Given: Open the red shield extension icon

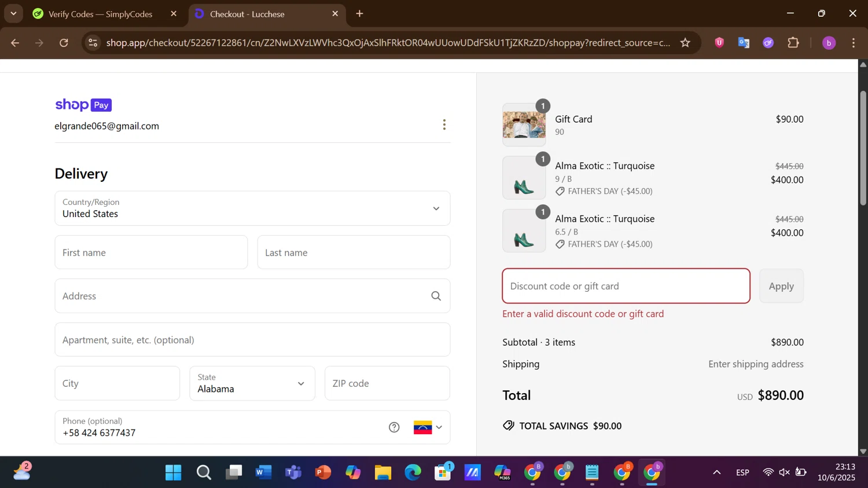Looking at the screenshot, I should (719, 42).
